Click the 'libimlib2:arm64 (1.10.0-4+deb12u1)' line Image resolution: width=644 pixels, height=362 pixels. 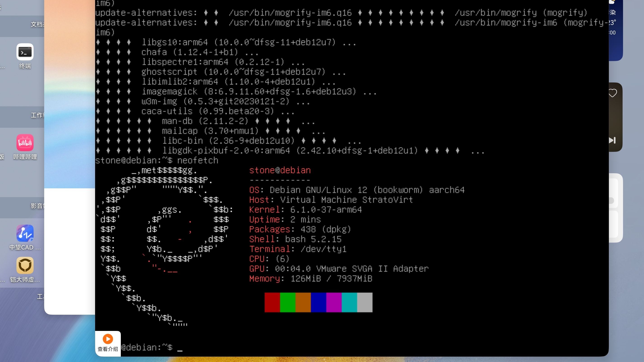(x=216, y=82)
